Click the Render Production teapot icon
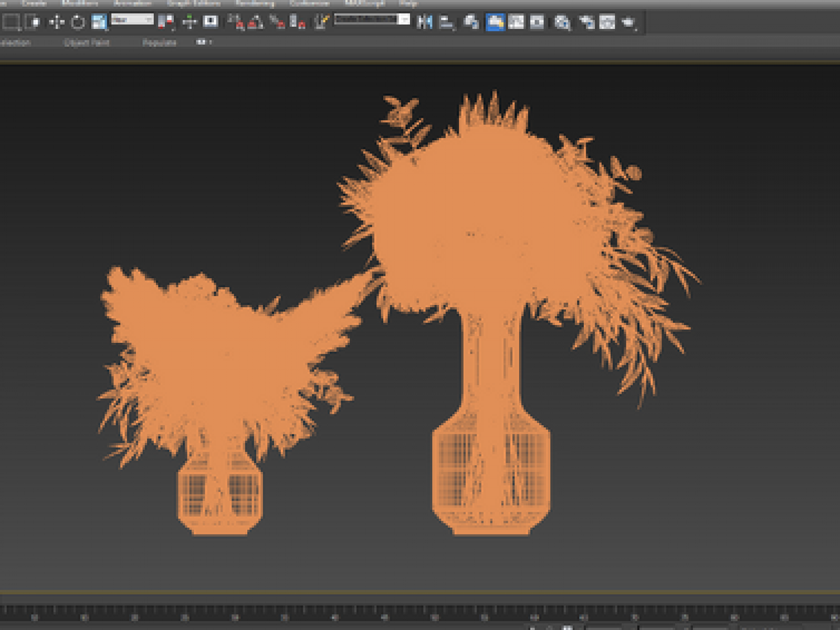The height and width of the screenshot is (630, 840). click(628, 22)
